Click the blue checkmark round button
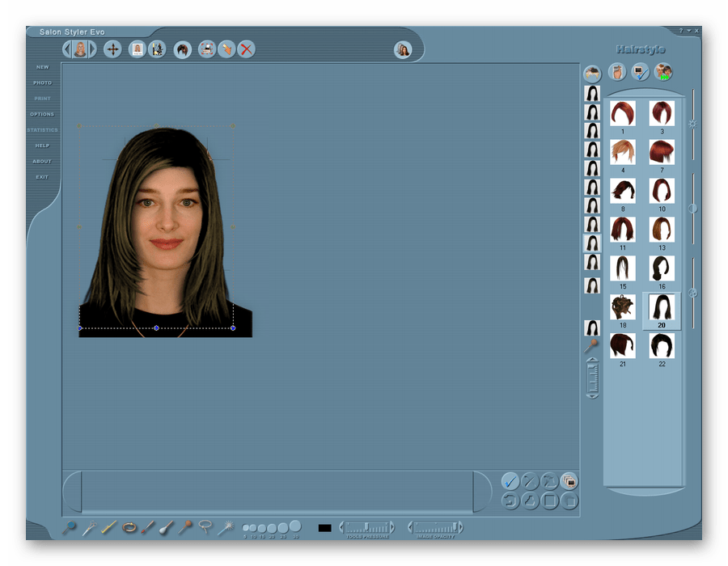 point(510,481)
